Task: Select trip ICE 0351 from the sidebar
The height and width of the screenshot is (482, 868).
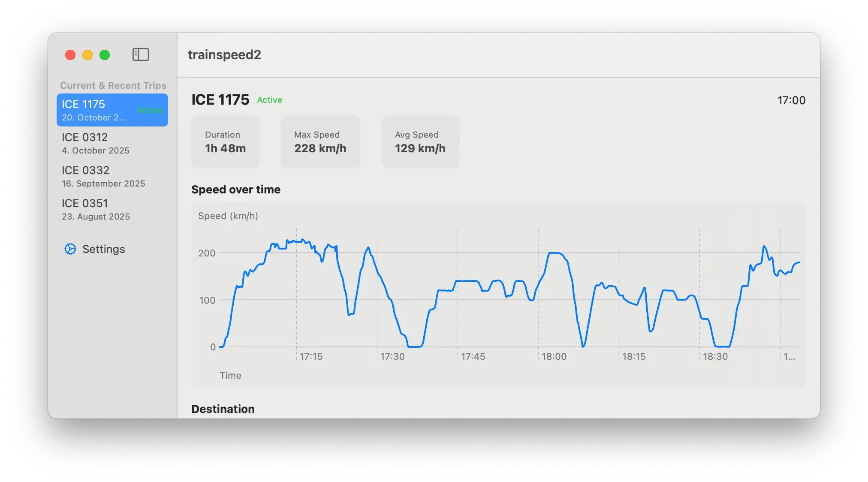Action: (x=96, y=209)
